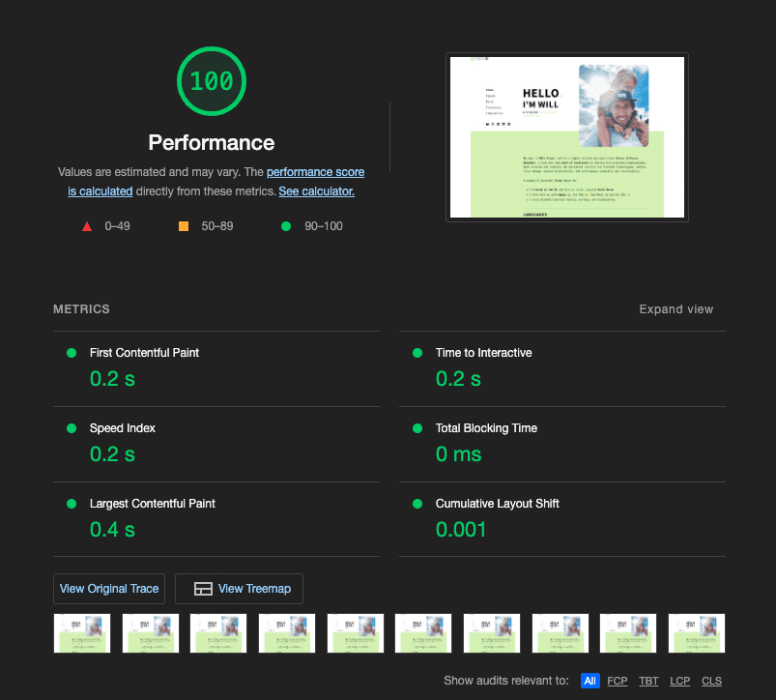Screen dimensions: 776x700
Task: Expand the metrics view
Action: click(x=675, y=309)
